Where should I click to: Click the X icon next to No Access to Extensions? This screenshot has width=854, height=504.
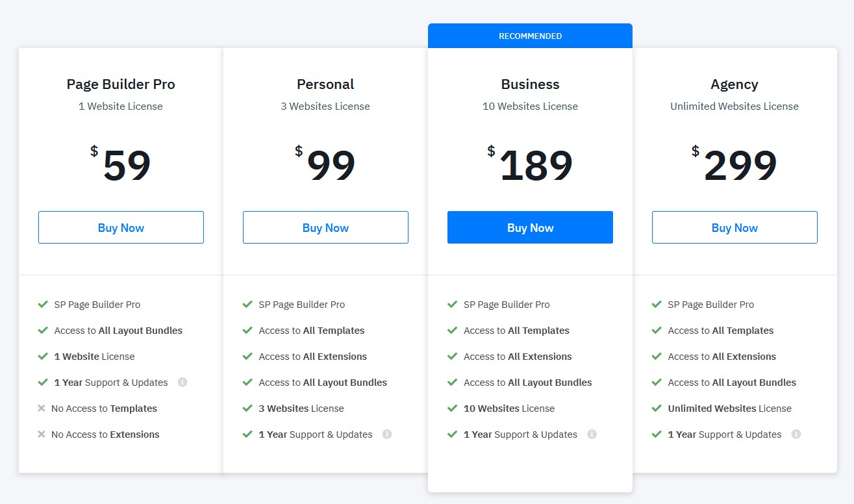[x=42, y=435]
